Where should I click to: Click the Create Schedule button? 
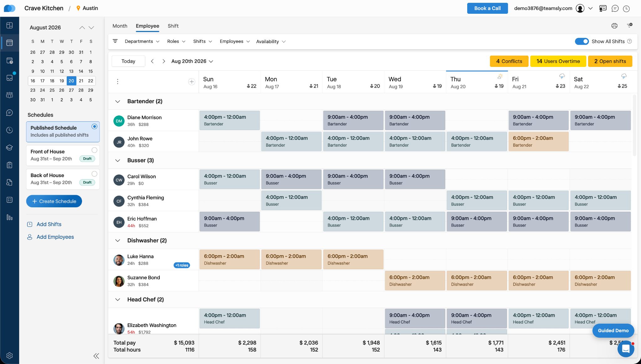click(x=54, y=201)
